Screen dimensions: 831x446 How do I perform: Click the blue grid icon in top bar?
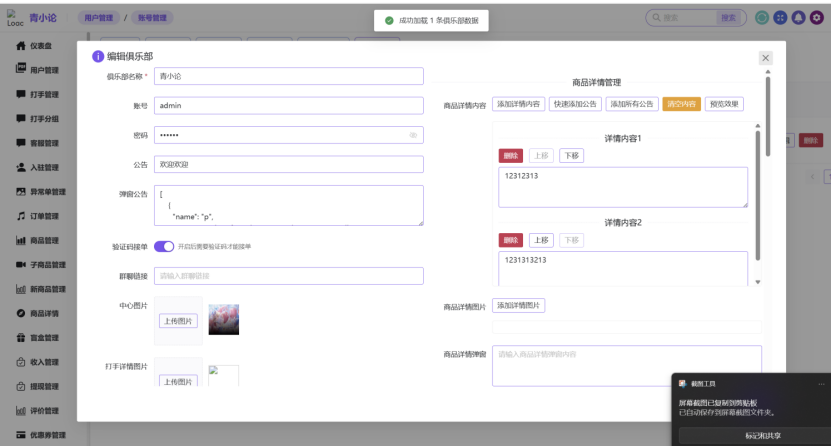780,17
